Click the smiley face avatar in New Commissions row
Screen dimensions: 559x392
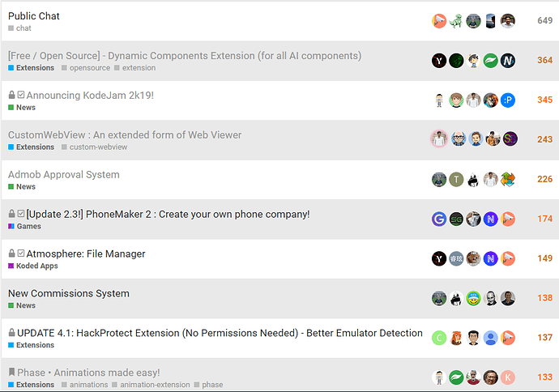(x=473, y=298)
